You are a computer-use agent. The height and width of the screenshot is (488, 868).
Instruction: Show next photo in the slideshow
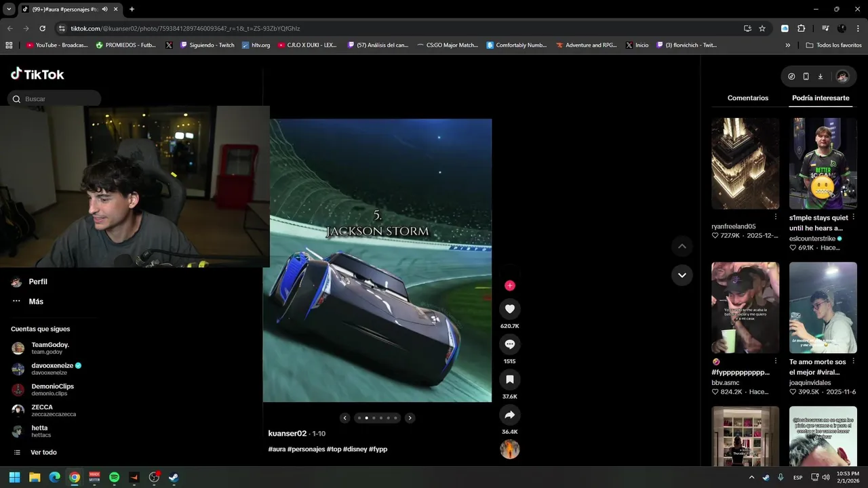pyautogui.click(x=410, y=418)
